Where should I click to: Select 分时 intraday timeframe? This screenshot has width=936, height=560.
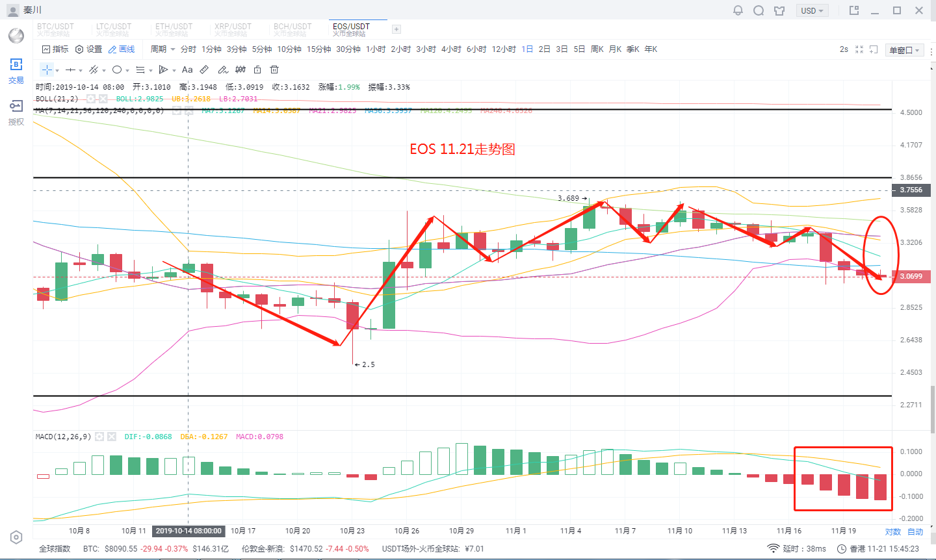point(188,49)
